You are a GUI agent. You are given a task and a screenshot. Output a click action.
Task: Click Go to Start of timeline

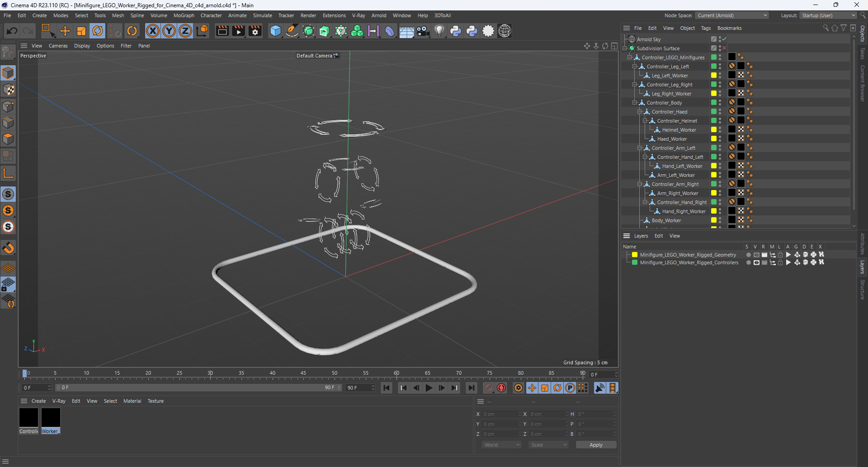[x=386, y=388]
